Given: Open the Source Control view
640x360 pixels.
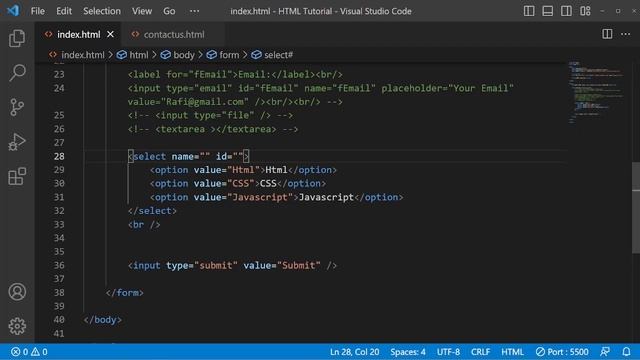Looking at the screenshot, I should (17, 107).
